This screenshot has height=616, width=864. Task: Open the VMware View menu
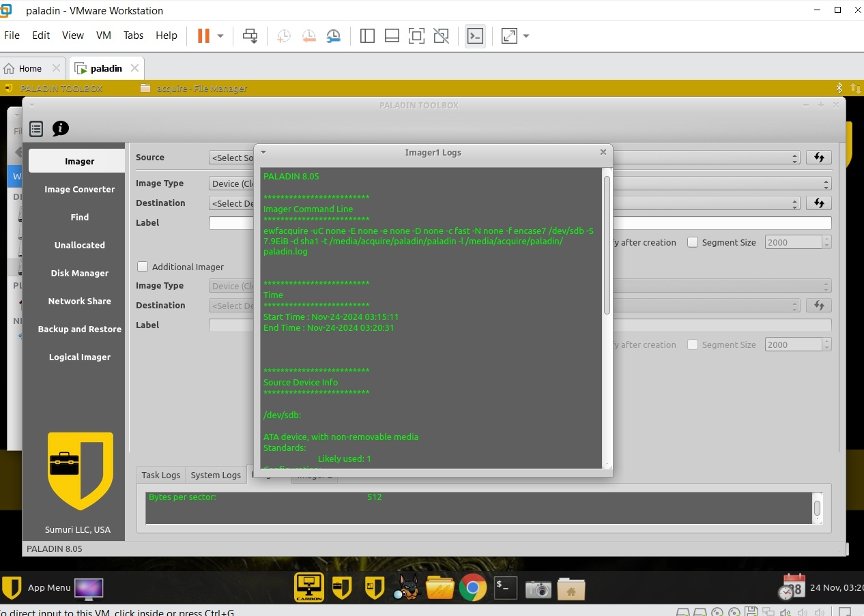tap(73, 35)
